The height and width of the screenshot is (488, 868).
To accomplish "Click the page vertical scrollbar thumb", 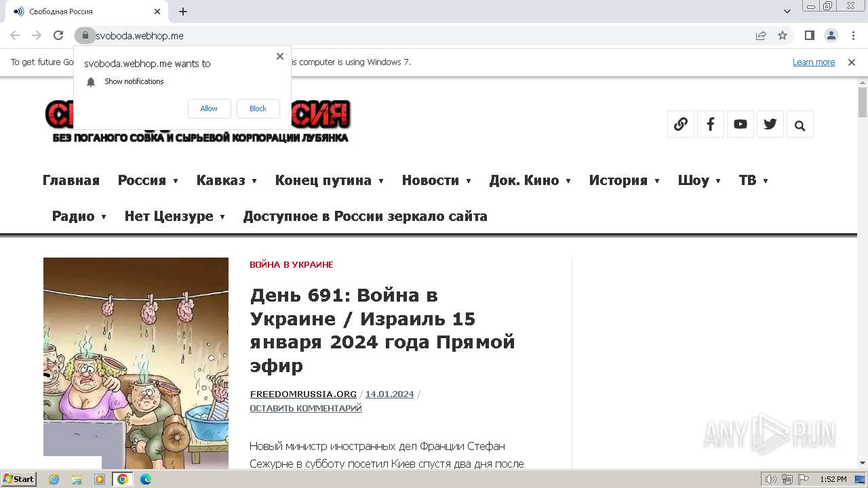I will pos(863,102).
